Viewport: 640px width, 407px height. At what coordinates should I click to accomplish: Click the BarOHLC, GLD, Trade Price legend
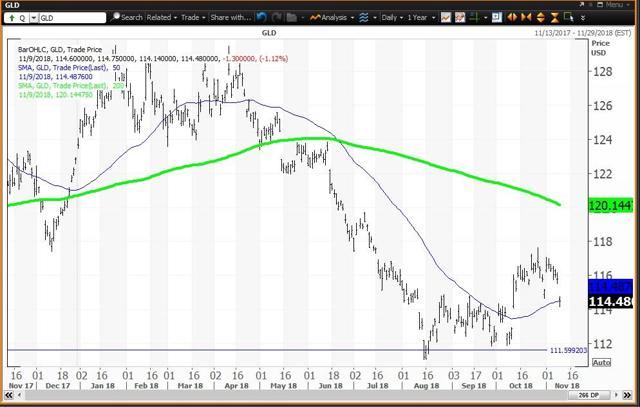(x=60, y=49)
